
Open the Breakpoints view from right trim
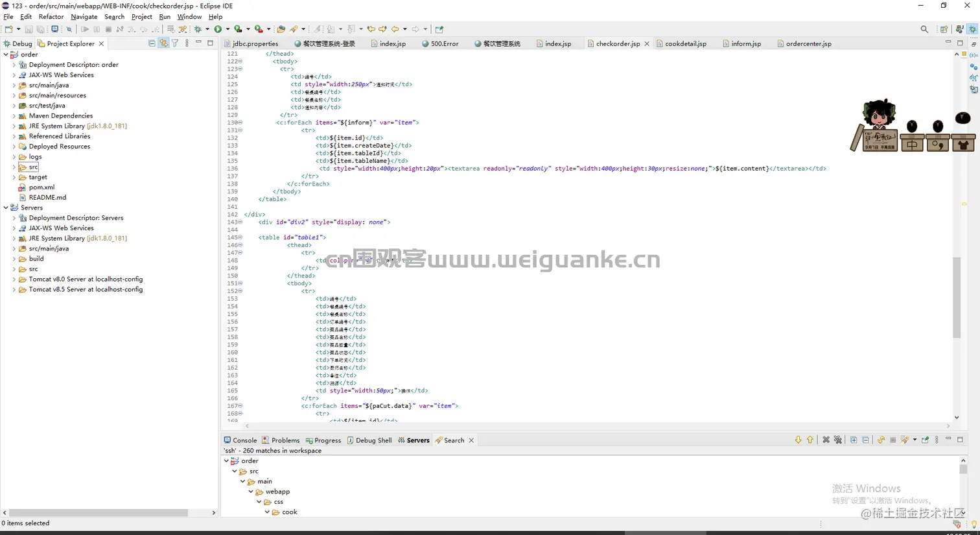coord(974,67)
